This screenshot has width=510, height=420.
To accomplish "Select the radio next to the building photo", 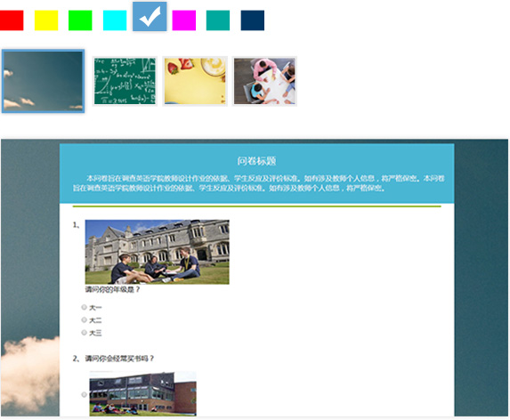I will pos(85,395).
